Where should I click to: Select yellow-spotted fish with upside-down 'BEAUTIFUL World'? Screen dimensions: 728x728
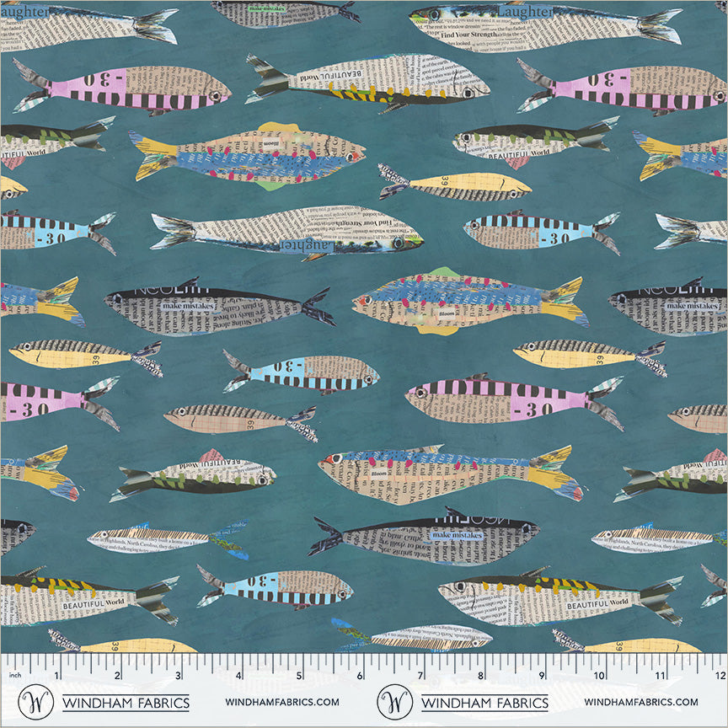click(x=367, y=83)
